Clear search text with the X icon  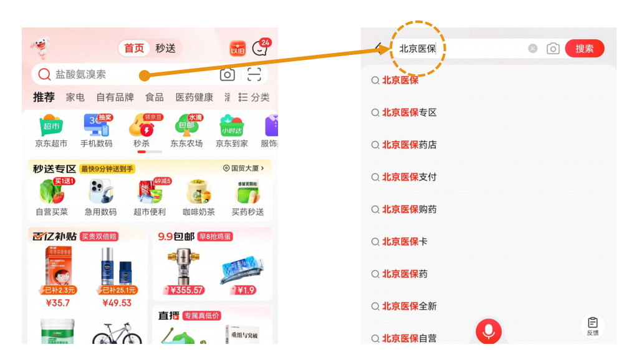pyautogui.click(x=532, y=49)
